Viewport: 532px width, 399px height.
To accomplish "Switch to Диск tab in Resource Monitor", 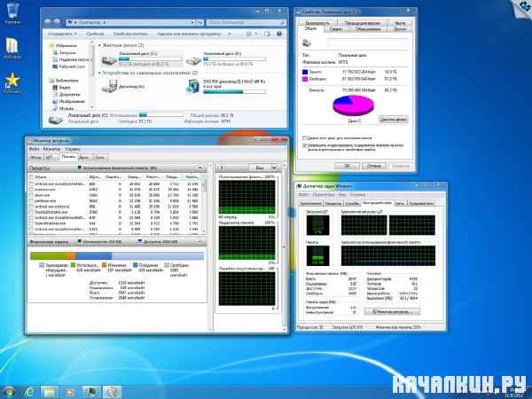I will pyautogui.click(x=83, y=157).
